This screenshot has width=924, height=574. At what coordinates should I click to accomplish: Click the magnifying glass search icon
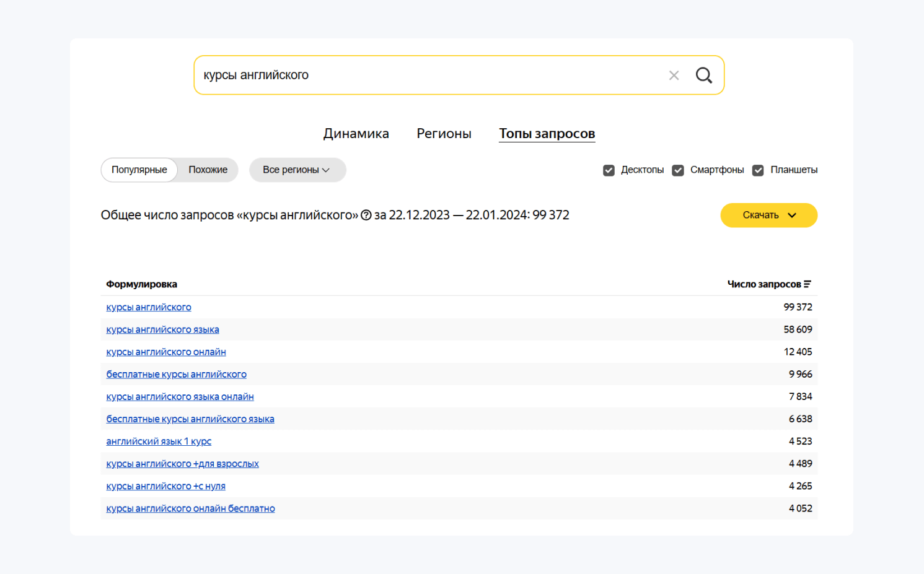click(704, 76)
